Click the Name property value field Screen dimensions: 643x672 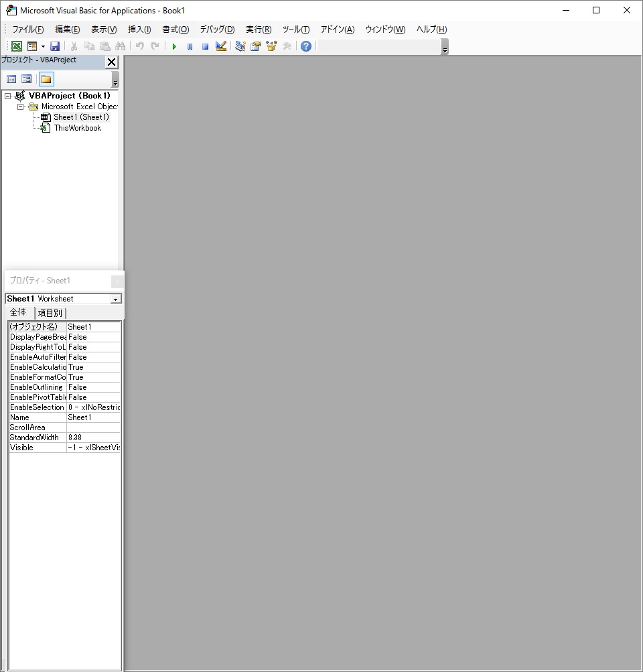(x=92, y=417)
